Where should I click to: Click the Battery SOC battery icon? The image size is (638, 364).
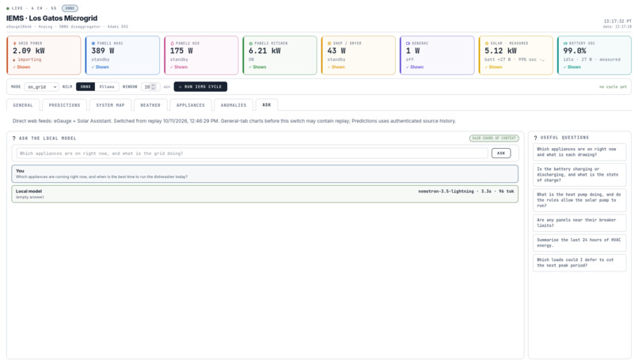point(565,43)
